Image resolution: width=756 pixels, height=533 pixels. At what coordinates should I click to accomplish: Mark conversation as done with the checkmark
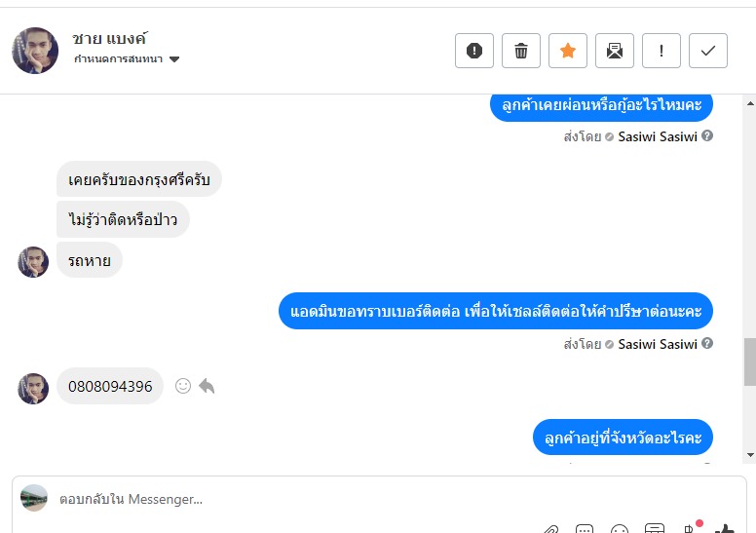click(x=708, y=51)
